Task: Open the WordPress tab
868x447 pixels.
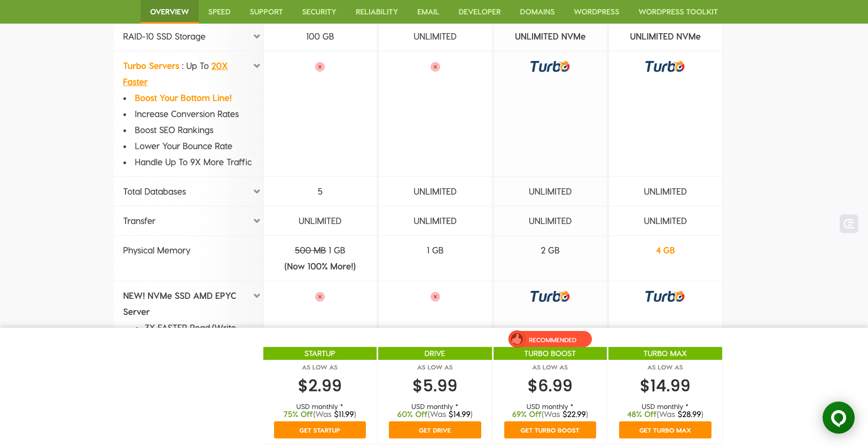Action: (x=597, y=12)
